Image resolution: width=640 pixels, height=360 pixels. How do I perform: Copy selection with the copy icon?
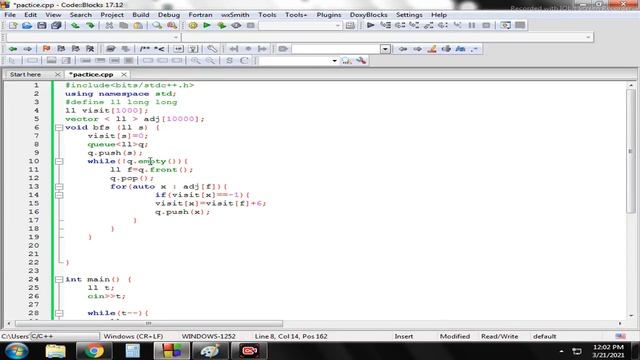click(x=124, y=25)
